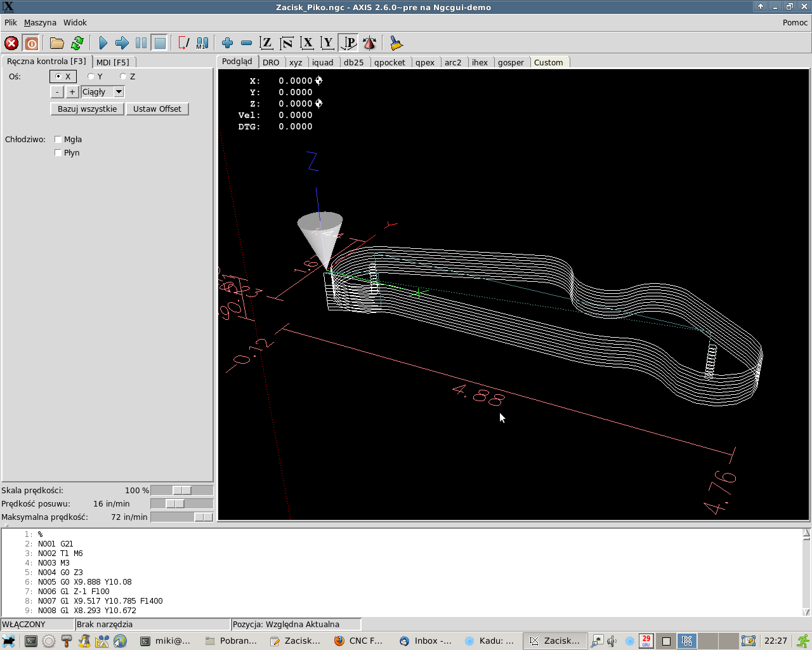Zoom out the preview
This screenshot has height=650, width=812.
coord(246,43)
